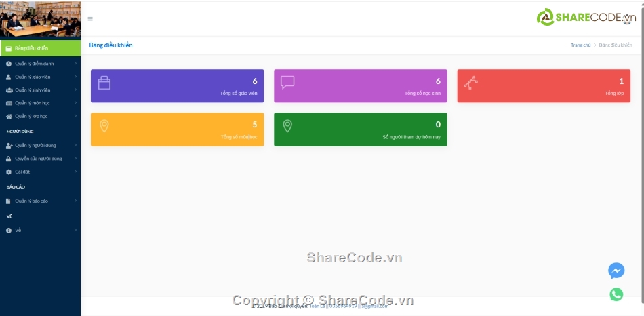Expand Quản lý lớp học chevron
The height and width of the screenshot is (316, 644).
coord(75,117)
